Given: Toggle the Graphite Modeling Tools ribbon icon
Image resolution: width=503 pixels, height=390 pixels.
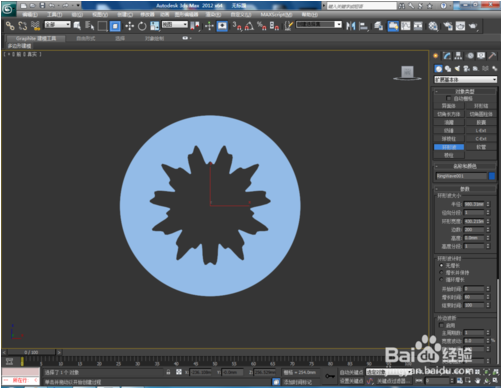Looking at the screenshot, I should tap(393, 26).
